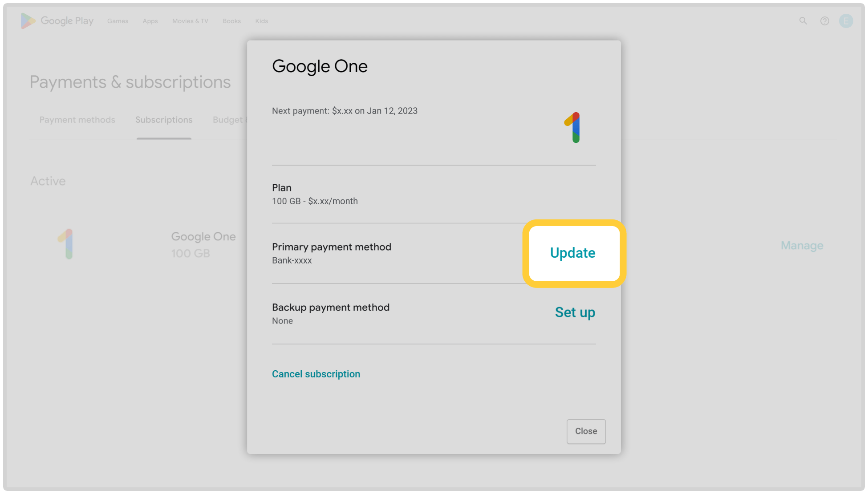Click the account avatar icon

pyautogui.click(x=846, y=21)
